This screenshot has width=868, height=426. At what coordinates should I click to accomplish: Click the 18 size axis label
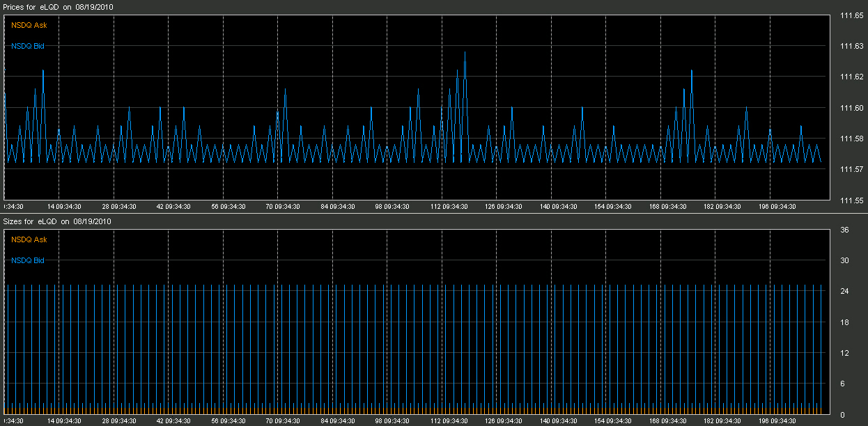(x=845, y=322)
